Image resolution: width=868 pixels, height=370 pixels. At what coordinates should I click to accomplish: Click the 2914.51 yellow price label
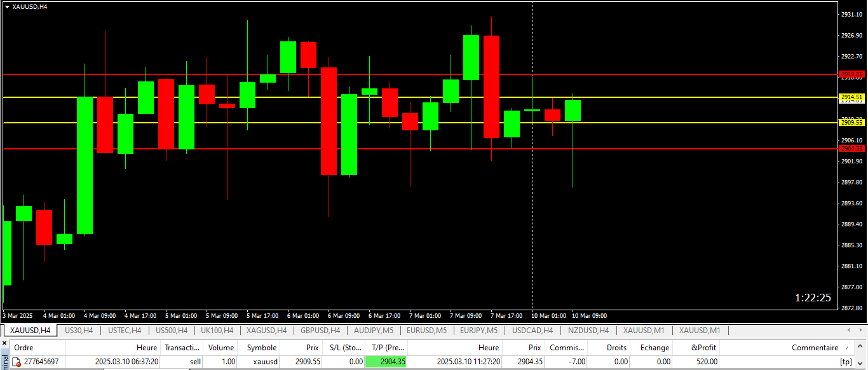(x=851, y=97)
